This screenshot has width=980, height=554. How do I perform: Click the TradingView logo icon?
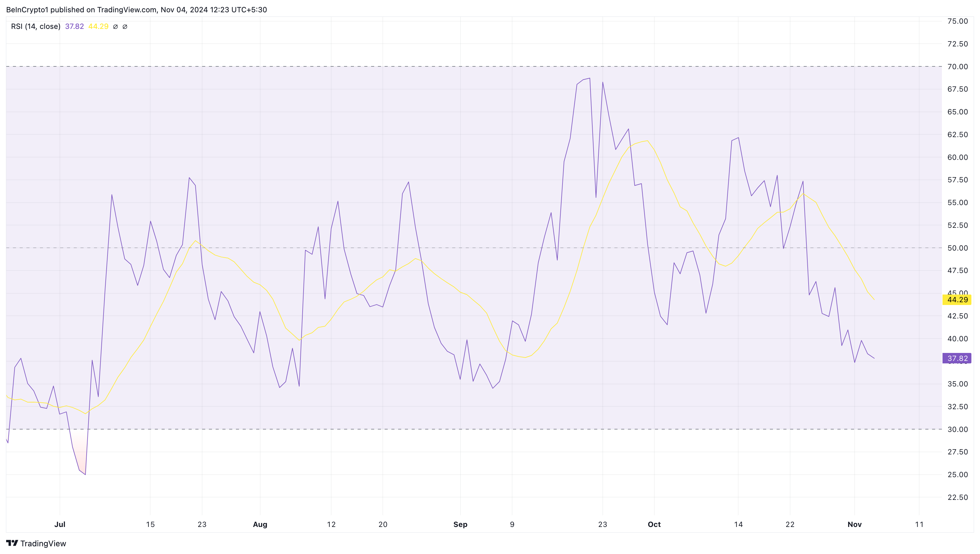point(12,543)
